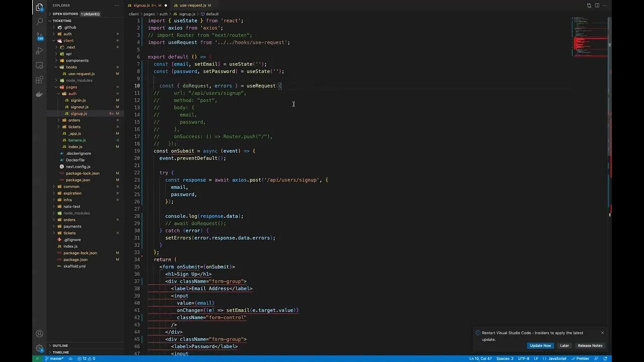
Task: Click the notifications bell in status bar
Action: (x=605, y=358)
